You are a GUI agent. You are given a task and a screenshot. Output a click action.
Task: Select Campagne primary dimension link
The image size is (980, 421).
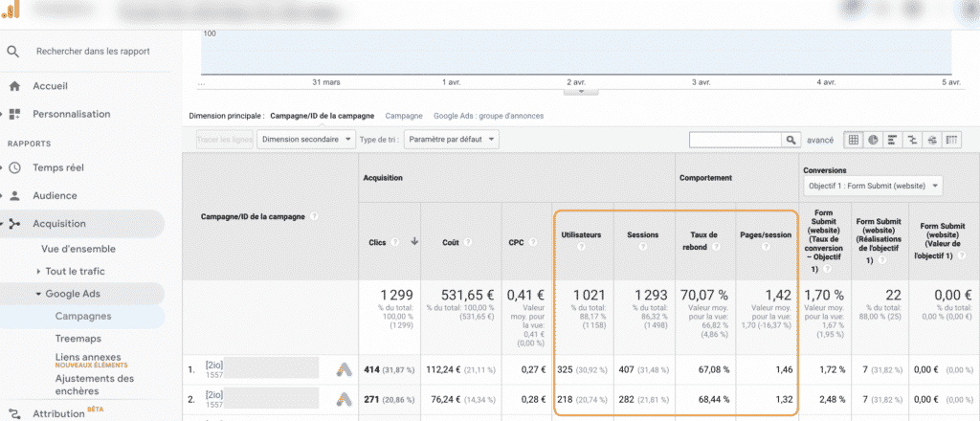tap(403, 116)
